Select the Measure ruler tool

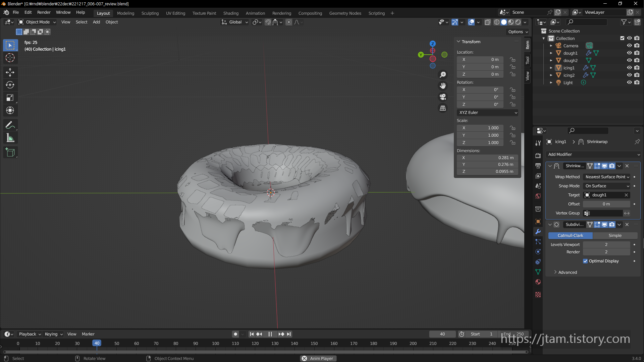10,138
